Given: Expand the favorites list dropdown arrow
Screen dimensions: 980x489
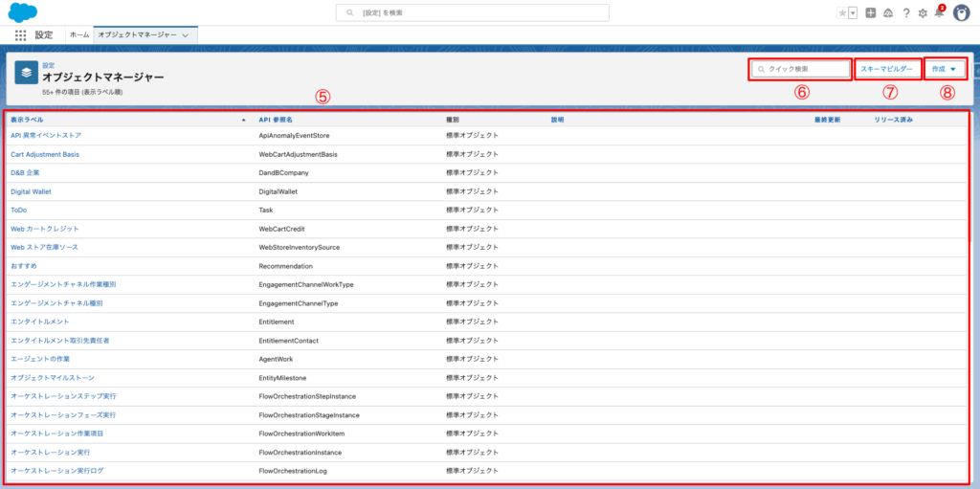Looking at the screenshot, I should click(x=852, y=13).
